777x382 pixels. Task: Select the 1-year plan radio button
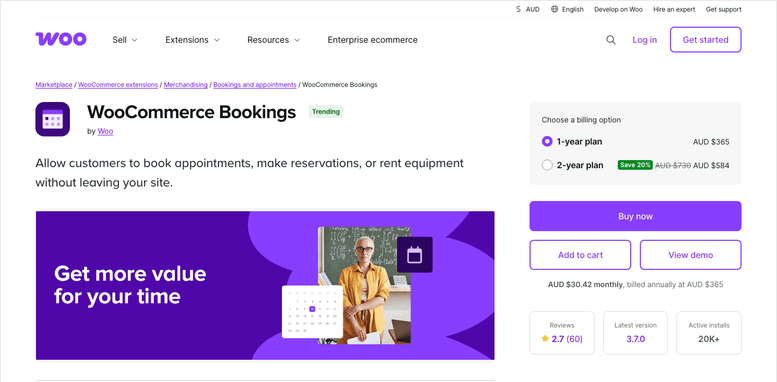tap(547, 142)
